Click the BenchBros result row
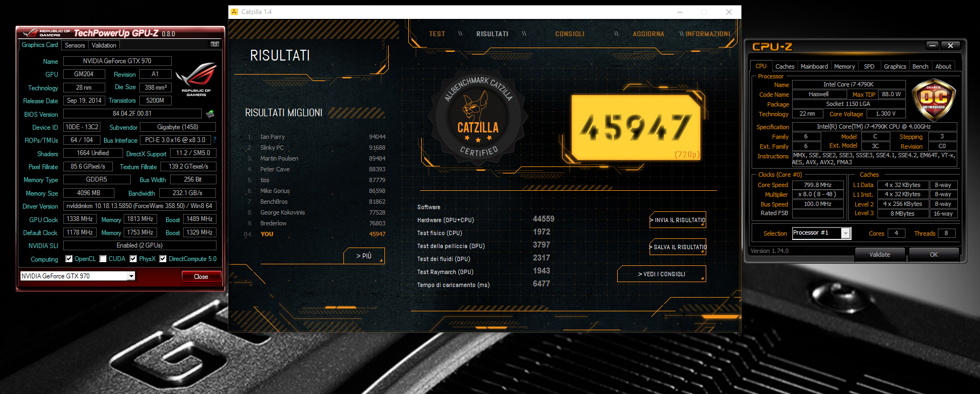This screenshot has width=980, height=394. (x=316, y=202)
